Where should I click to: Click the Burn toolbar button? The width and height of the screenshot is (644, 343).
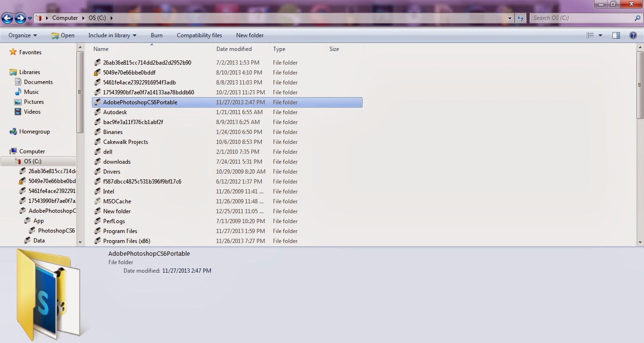point(157,35)
